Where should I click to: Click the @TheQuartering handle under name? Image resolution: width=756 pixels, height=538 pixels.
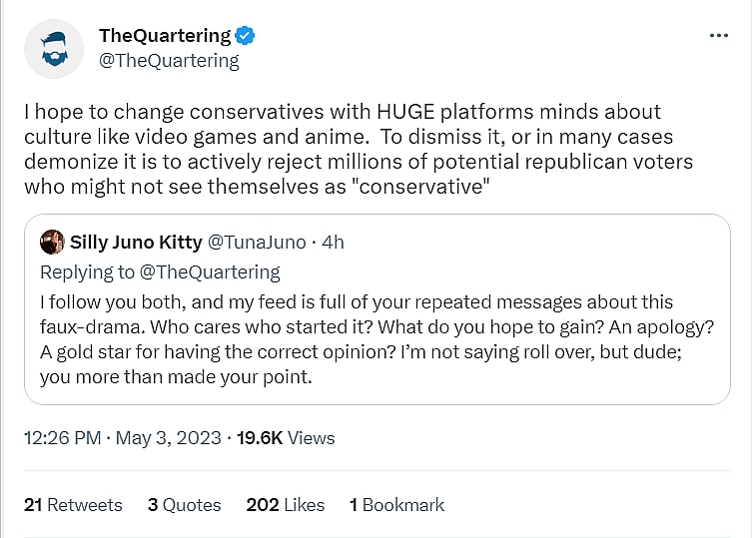169,61
